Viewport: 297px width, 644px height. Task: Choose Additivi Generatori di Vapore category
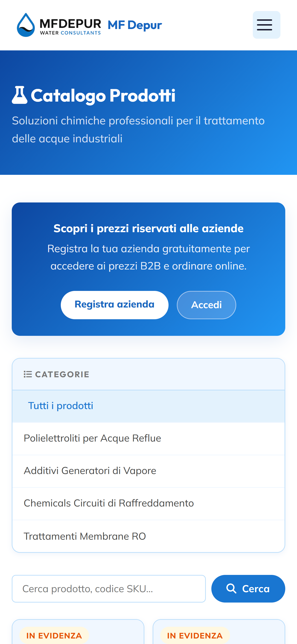pyautogui.click(x=90, y=471)
